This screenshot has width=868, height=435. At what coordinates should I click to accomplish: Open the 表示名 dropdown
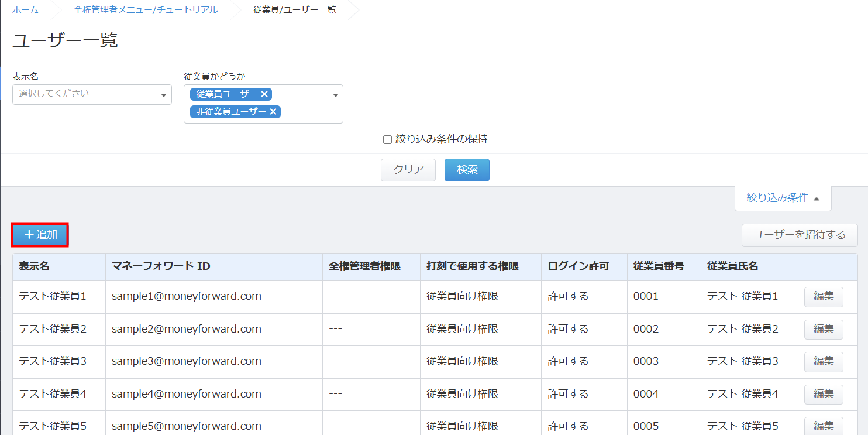click(x=92, y=94)
